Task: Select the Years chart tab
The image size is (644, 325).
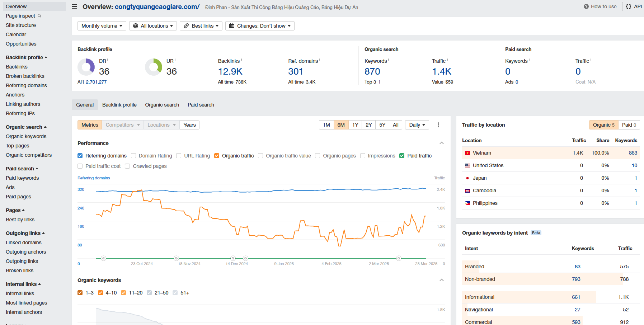Action: tap(189, 125)
